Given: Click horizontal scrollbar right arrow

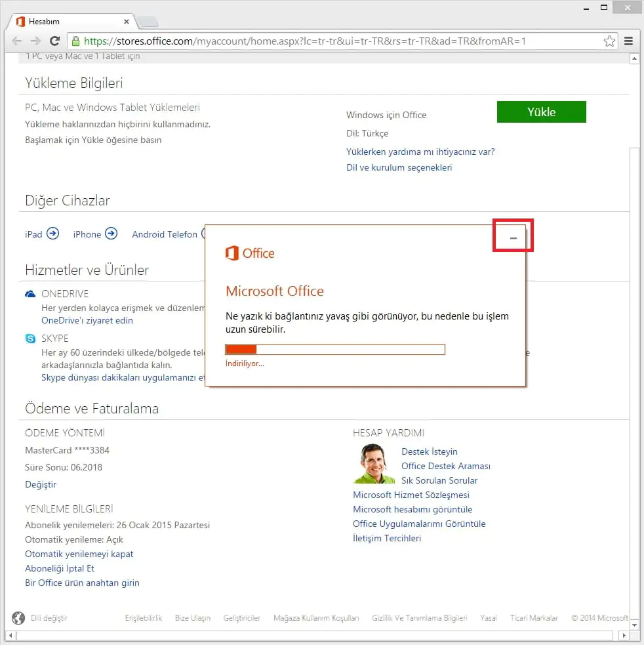Looking at the screenshot, I should 624,635.
